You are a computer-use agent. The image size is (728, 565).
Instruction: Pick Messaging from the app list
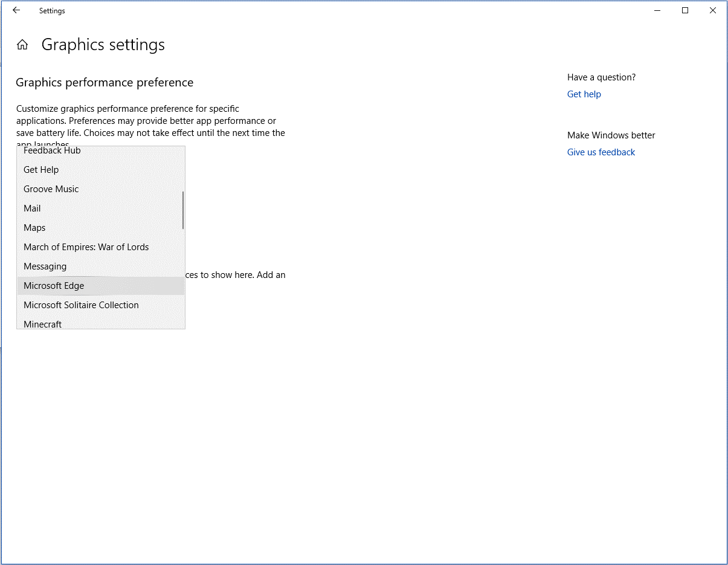[x=101, y=266]
